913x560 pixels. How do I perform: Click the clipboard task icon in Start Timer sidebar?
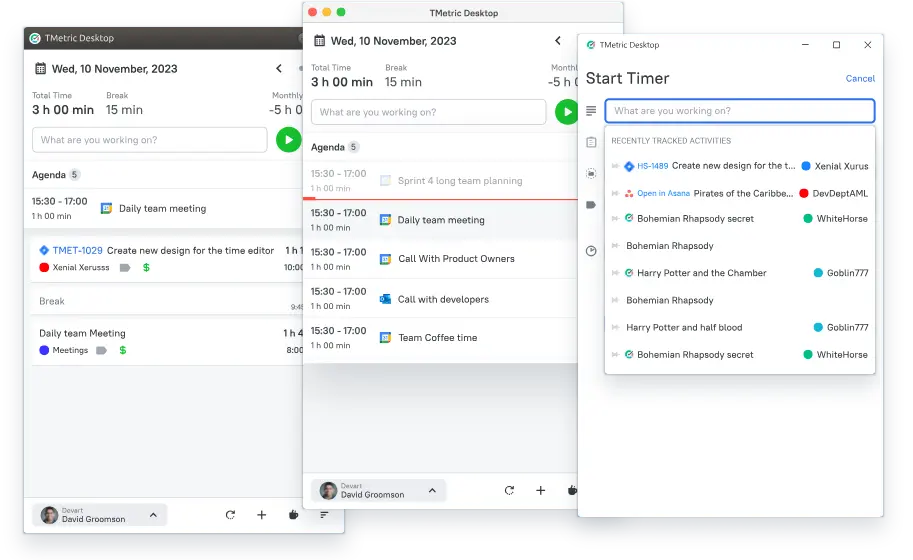[591, 142]
